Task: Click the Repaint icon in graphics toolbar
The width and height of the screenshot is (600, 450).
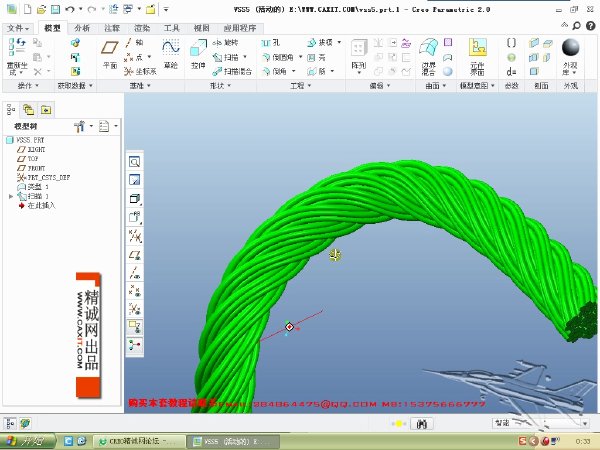Action: [135, 180]
